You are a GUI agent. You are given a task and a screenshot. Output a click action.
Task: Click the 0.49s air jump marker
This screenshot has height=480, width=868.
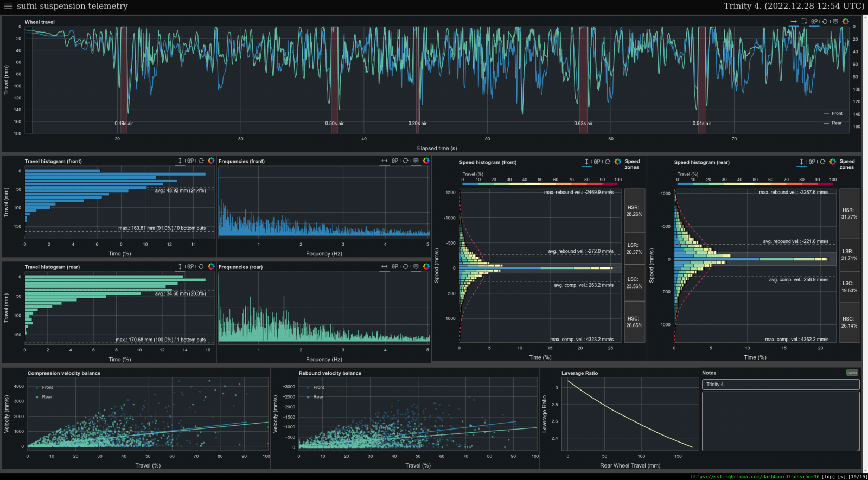point(124,123)
